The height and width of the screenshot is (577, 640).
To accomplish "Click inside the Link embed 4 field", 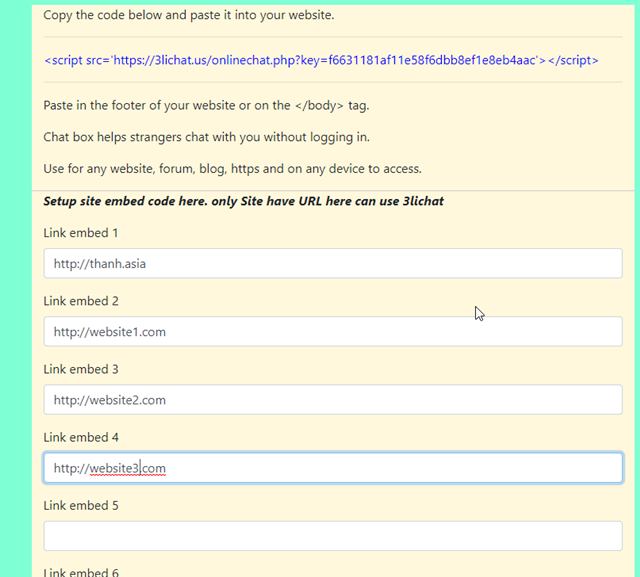I will point(333,468).
